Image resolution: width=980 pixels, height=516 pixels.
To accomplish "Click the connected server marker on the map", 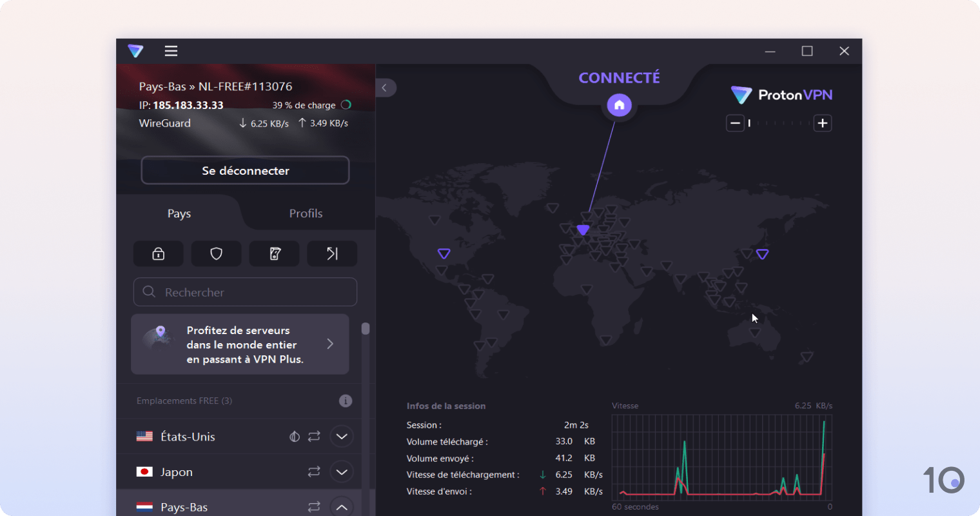I will [x=583, y=229].
